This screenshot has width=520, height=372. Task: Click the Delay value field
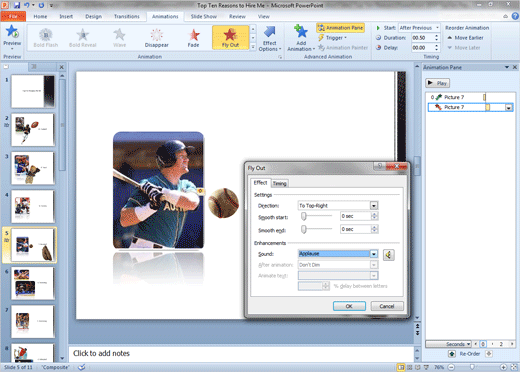coord(423,48)
